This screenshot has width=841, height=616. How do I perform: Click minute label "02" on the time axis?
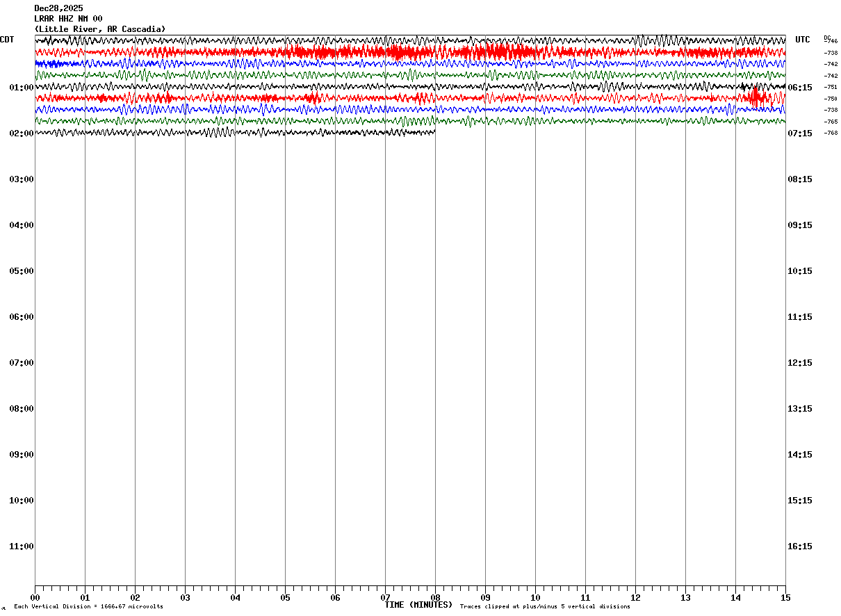(135, 597)
